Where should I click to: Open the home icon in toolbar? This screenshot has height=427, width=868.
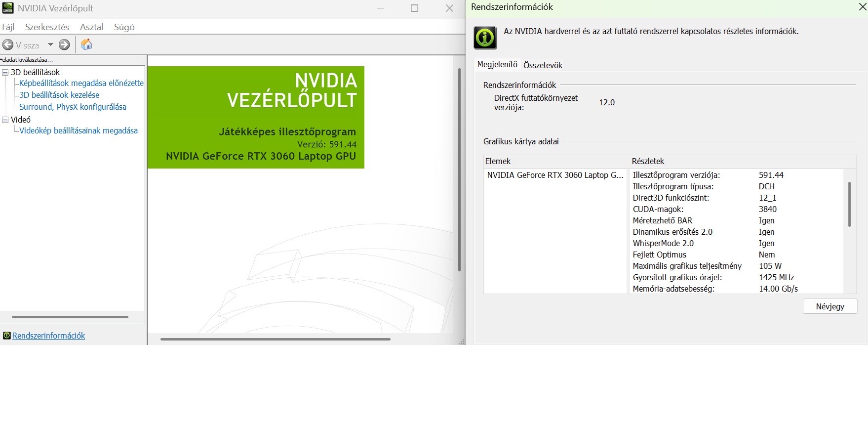(x=86, y=44)
